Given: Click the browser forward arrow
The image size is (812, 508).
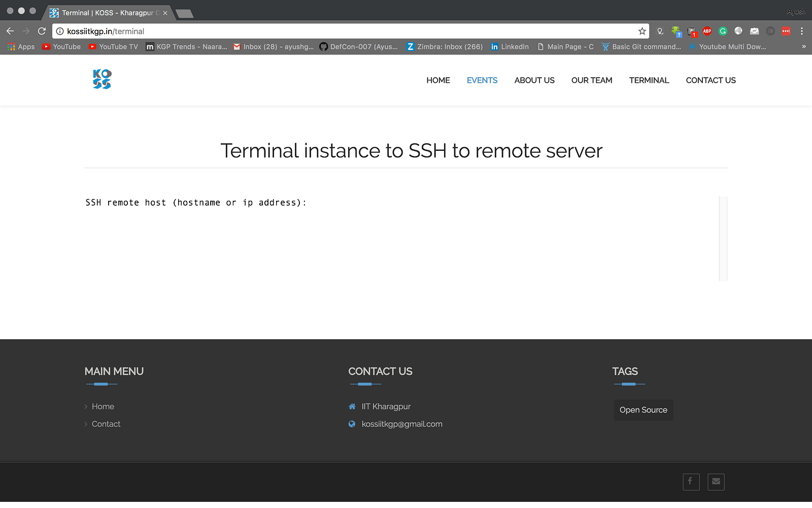Looking at the screenshot, I should (x=26, y=31).
